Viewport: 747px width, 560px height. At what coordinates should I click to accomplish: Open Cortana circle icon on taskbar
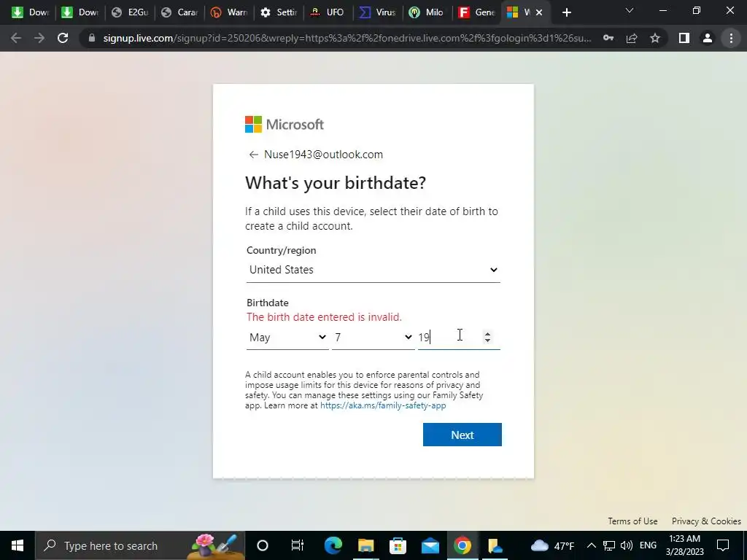263,545
